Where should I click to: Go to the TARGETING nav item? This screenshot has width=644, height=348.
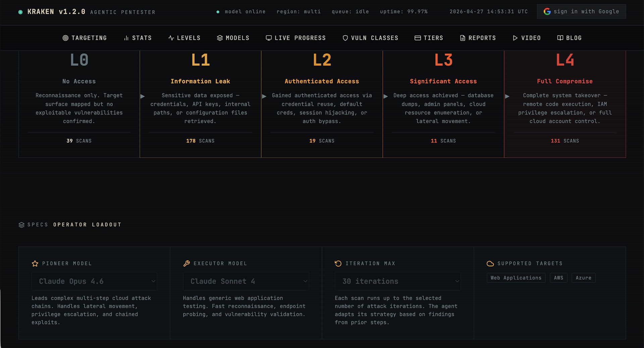point(85,38)
